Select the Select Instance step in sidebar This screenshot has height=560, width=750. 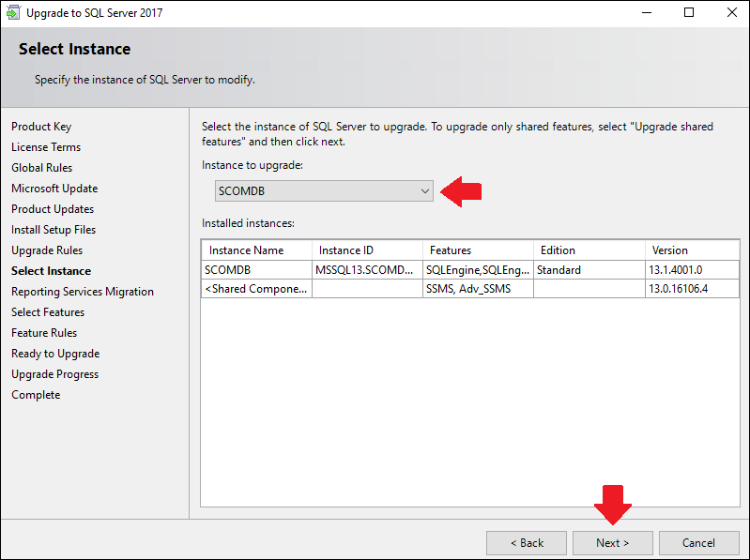[x=52, y=271]
